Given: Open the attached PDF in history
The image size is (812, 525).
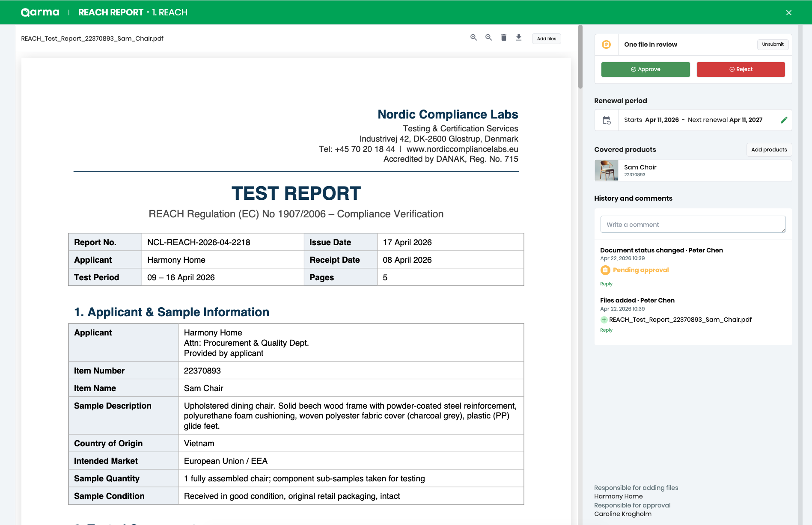Looking at the screenshot, I should 680,320.
